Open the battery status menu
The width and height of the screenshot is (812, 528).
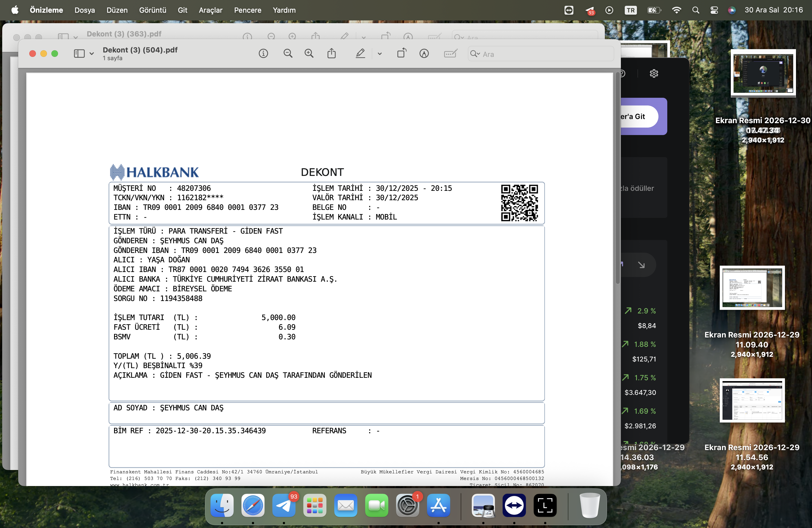tap(654, 10)
